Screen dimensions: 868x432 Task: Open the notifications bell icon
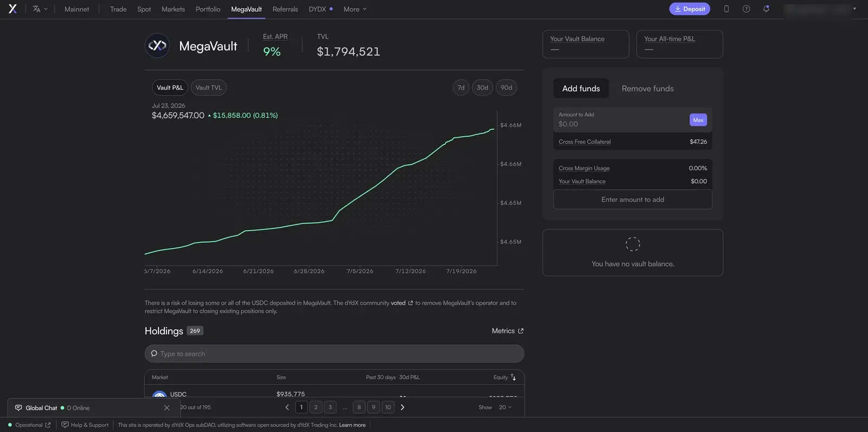click(766, 9)
